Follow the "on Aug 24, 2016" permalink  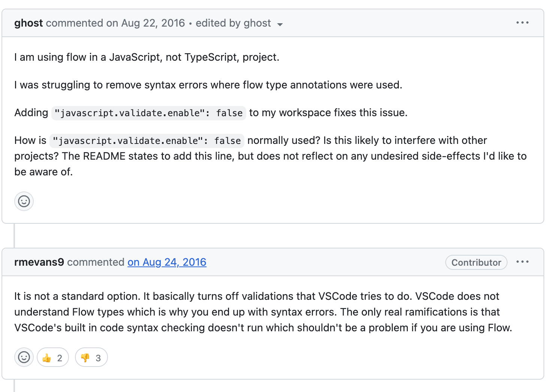point(167,262)
